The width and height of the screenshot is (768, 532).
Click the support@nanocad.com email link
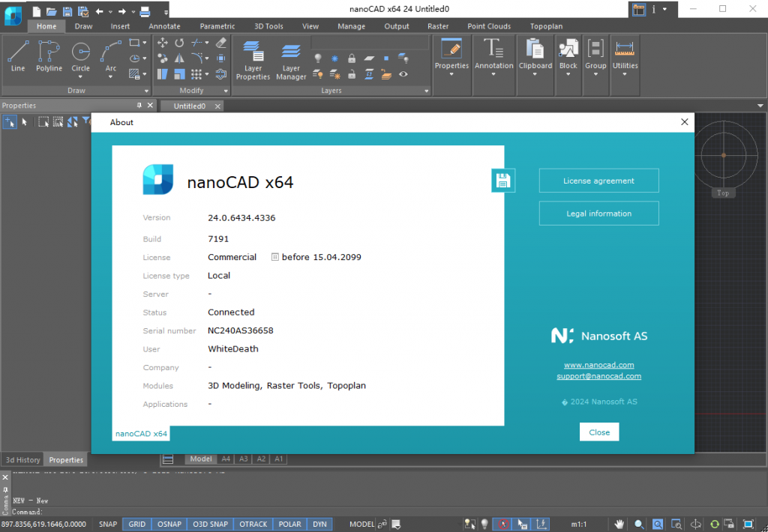tap(598, 376)
